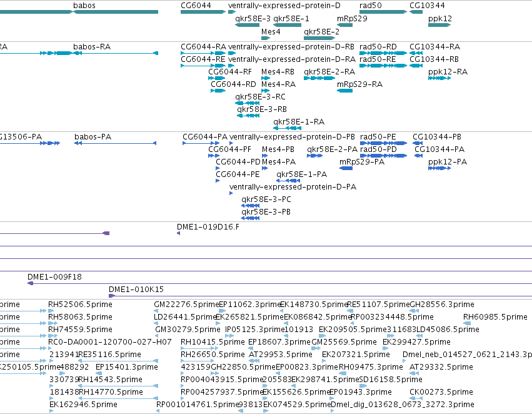Screen dimensions: 532x414
Task: Click the Mes4-RA transcript label
Action: tap(278, 84)
